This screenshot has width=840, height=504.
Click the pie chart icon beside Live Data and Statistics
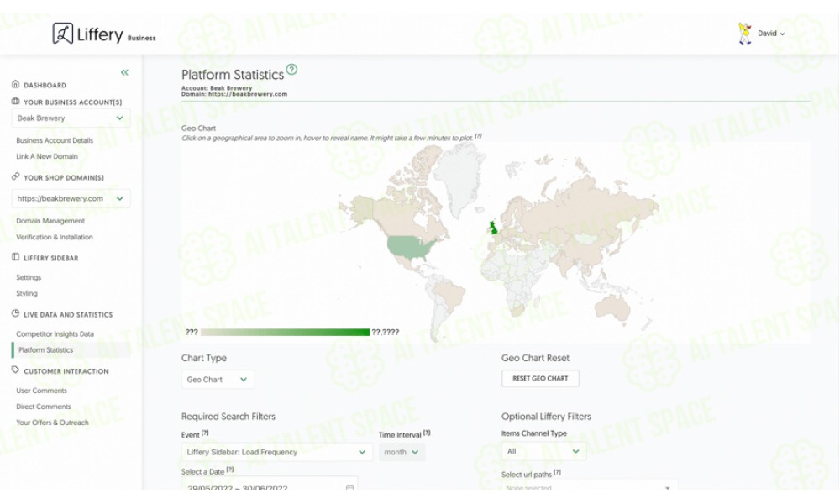[15, 314]
